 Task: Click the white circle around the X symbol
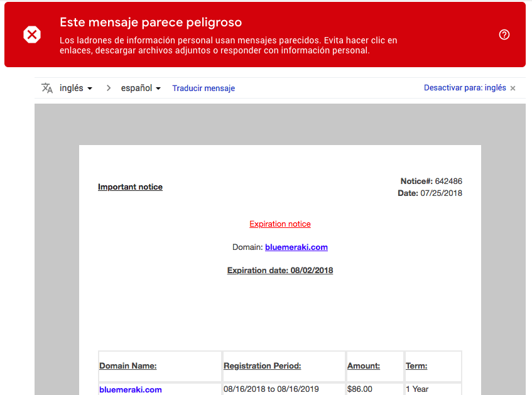coord(32,35)
